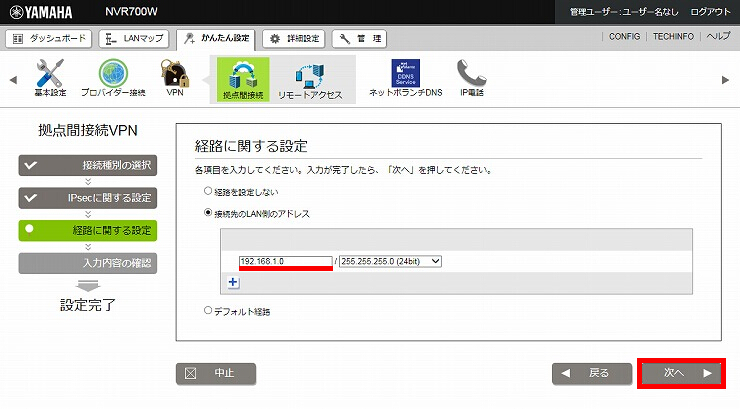Click the YAMAHA logo
This screenshot has height=409, width=740.
pos(41,12)
